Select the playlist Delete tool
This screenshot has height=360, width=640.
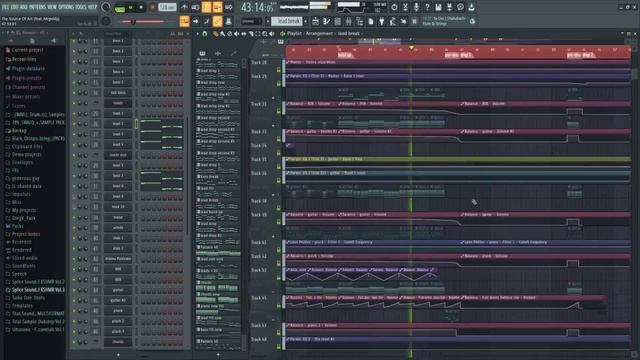click(x=229, y=34)
